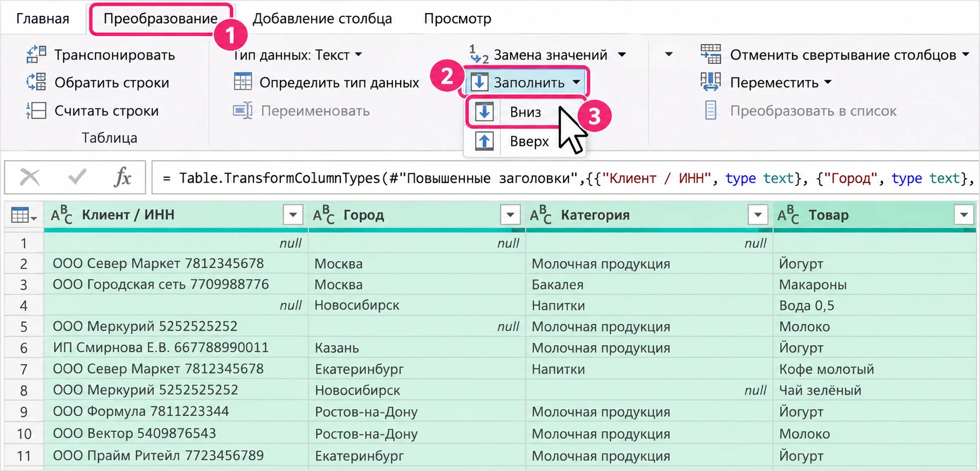The height and width of the screenshot is (471, 980).
Task: Click Обратить строки button label
Action: [112, 82]
